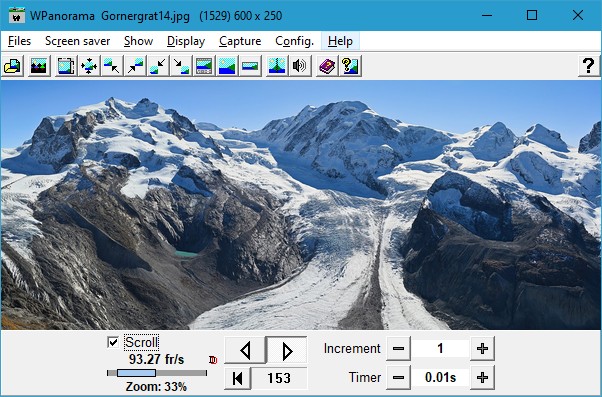Toggle sound with the speaker icon
The image size is (602, 397).
pos(300,66)
